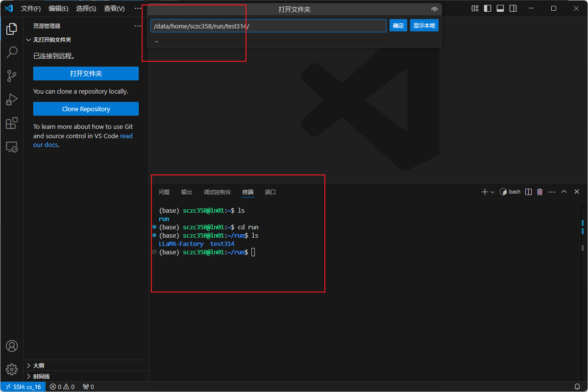Switch to the 调试控制台 panel tab
This screenshot has width=588, height=392.
[x=217, y=192]
